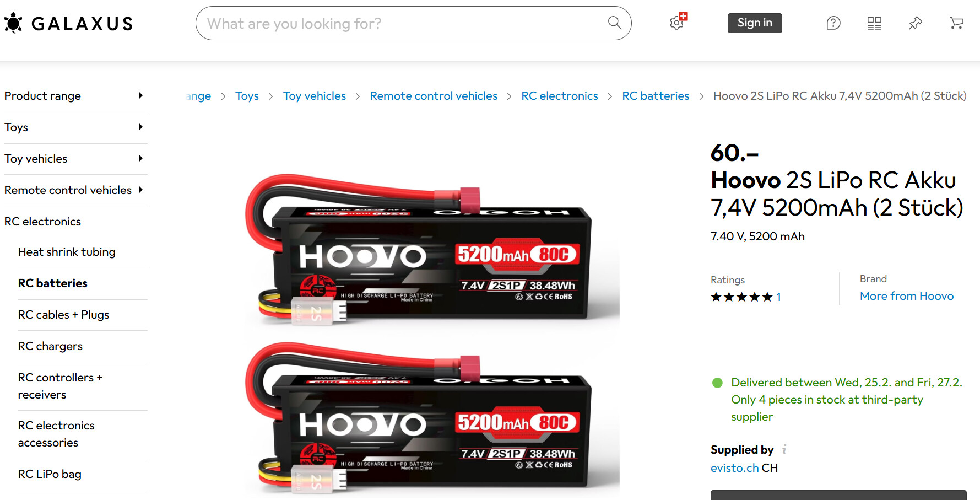Click the search magnifier icon
Image resolution: width=980 pixels, height=500 pixels.
(x=614, y=23)
